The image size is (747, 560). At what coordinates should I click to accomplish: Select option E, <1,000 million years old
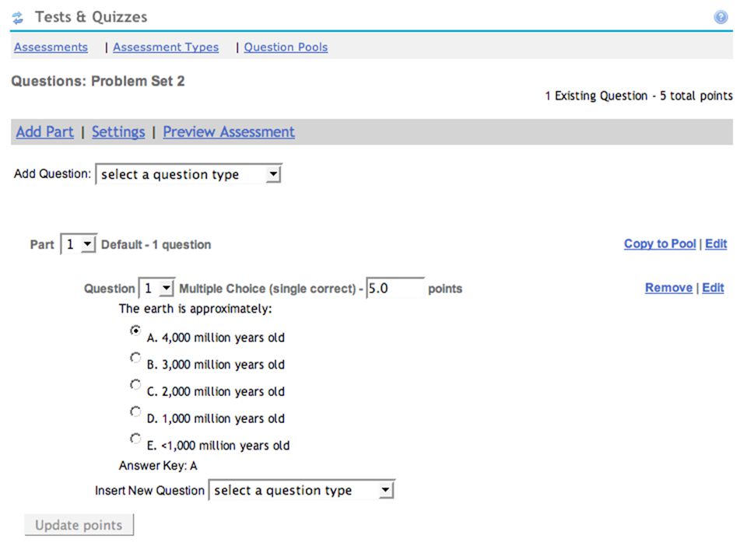[x=135, y=438]
